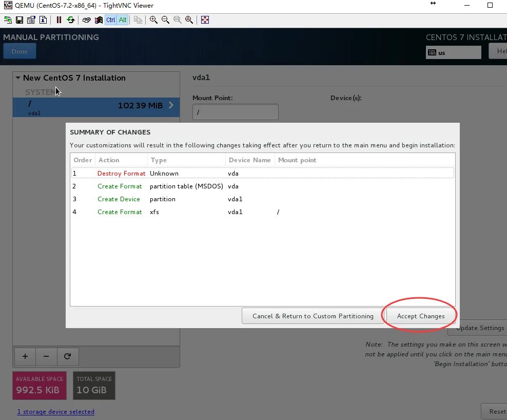Click the Available Space 992.5 KiB box
This screenshot has width=507, height=420.
pyautogui.click(x=40, y=386)
